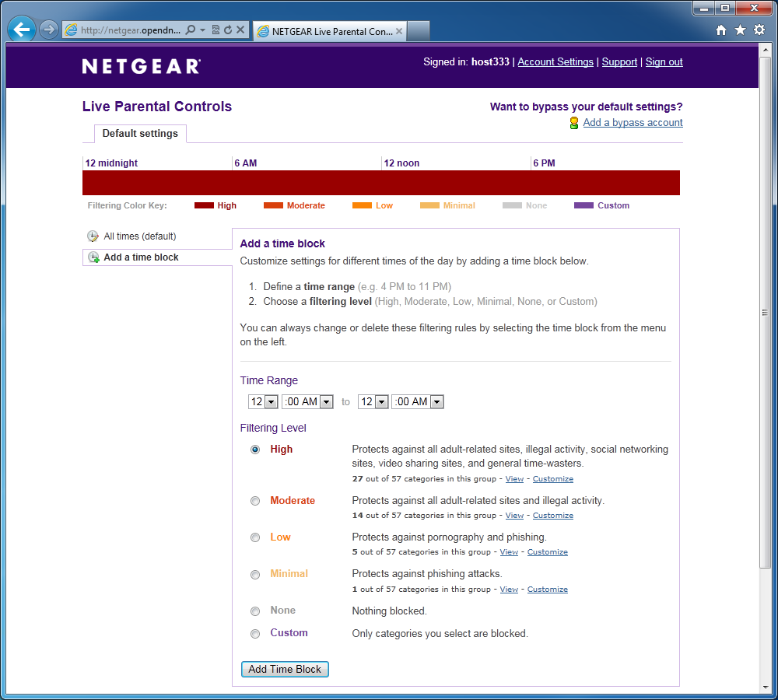Open the start hour dropdown

click(x=263, y=402)
